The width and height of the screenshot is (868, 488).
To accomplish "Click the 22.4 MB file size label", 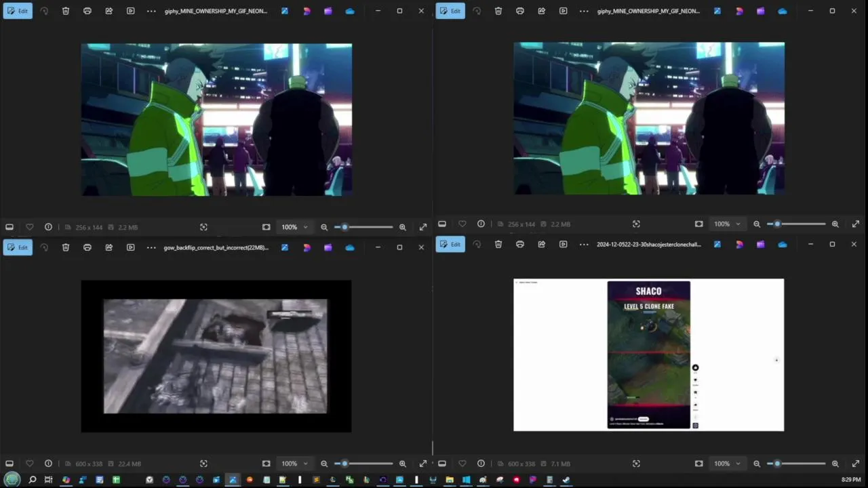I will click(130, 464).
